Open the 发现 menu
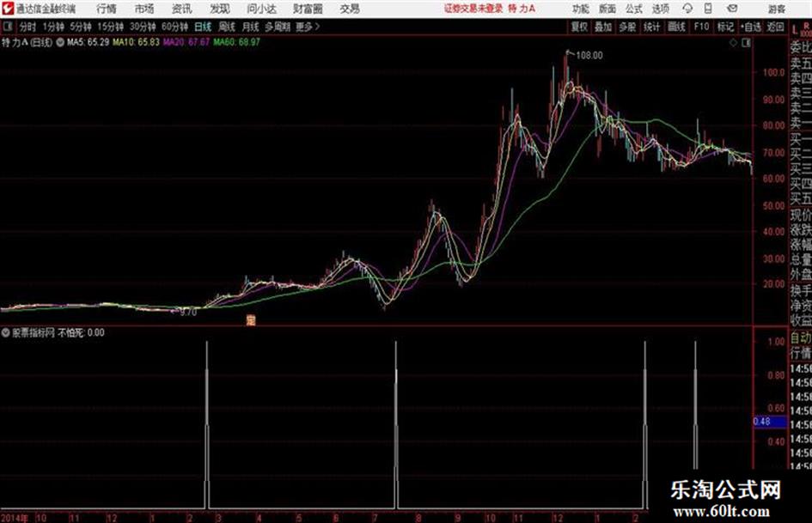The image size is (812, 523). click(x=220, y=9)
